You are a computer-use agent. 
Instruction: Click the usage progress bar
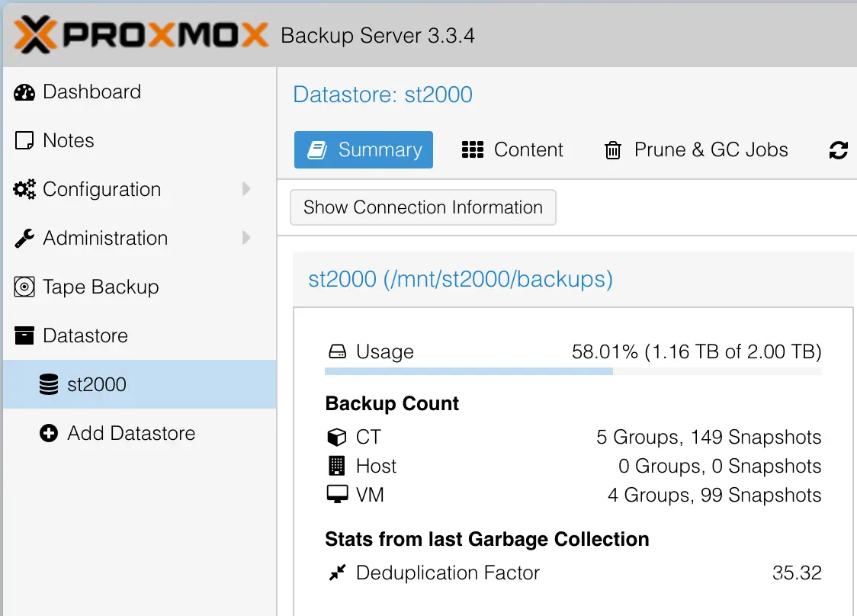click(x=573, y=372)
